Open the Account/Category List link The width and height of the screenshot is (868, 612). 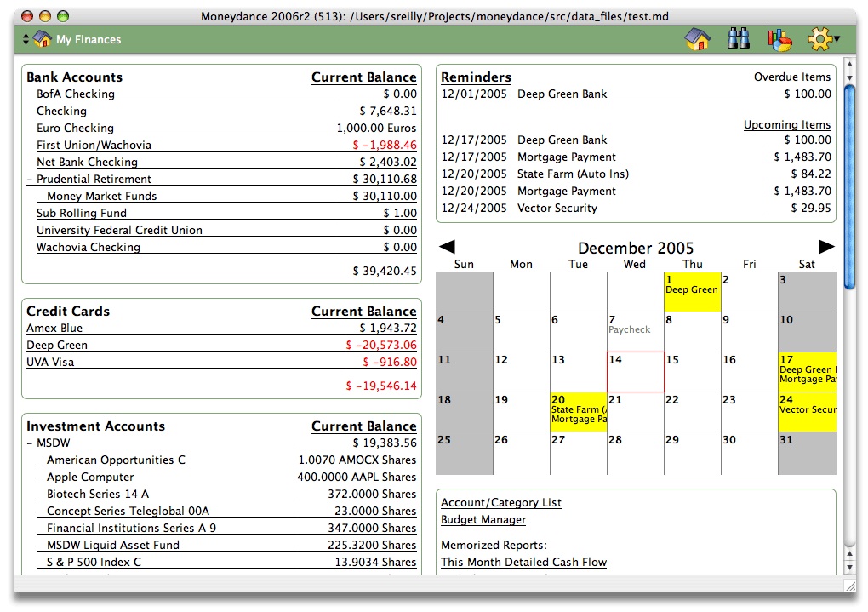click(x=501, y=502)
